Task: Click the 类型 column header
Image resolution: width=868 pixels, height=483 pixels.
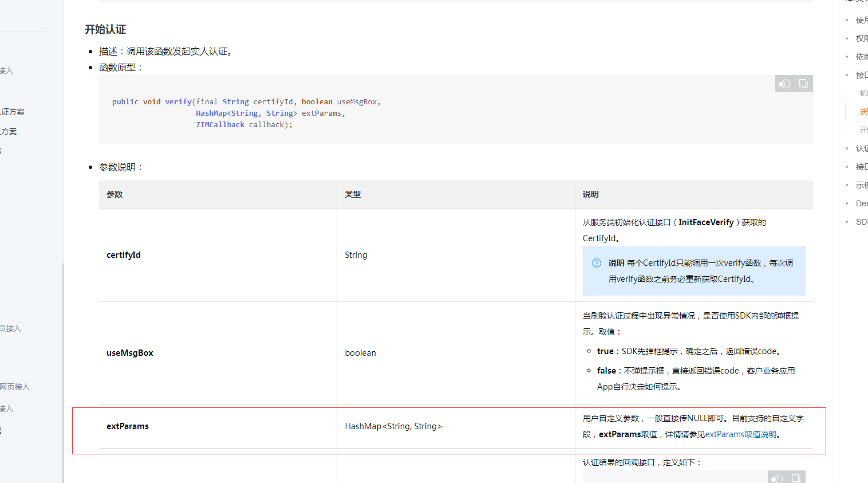Action: (x=456, y=194)
